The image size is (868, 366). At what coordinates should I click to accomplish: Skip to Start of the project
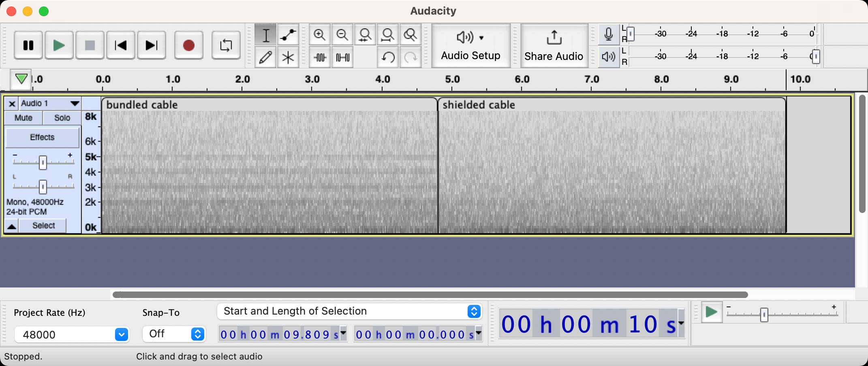pos(121,45)
